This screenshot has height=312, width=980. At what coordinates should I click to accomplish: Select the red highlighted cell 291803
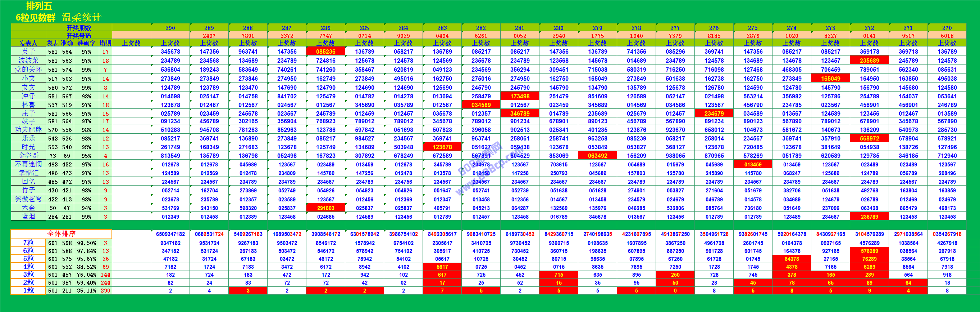pos(325,208)
